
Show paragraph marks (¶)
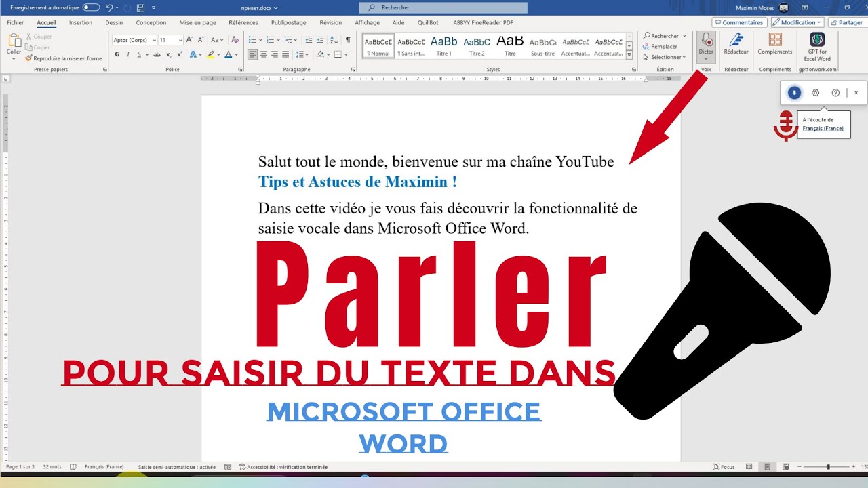348,40
